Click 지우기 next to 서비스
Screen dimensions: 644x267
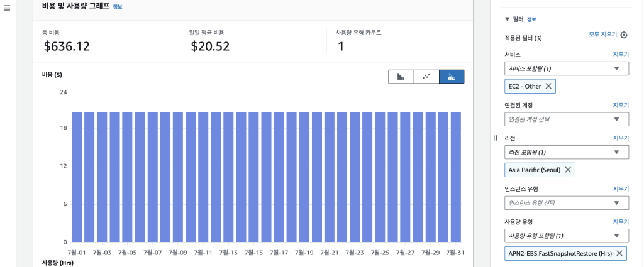(621, 55)
